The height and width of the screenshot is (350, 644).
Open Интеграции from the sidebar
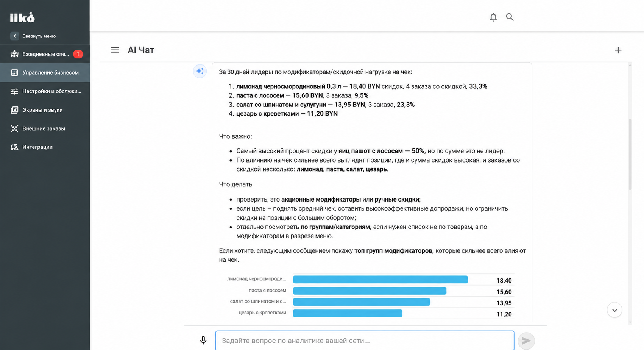45,147
